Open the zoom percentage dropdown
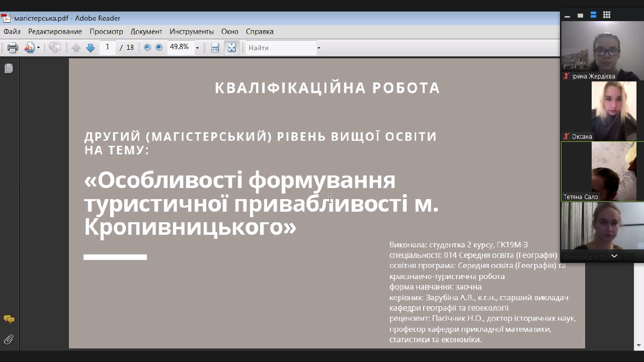The height and width of the screenshot is (362, 644). [197, 48]
